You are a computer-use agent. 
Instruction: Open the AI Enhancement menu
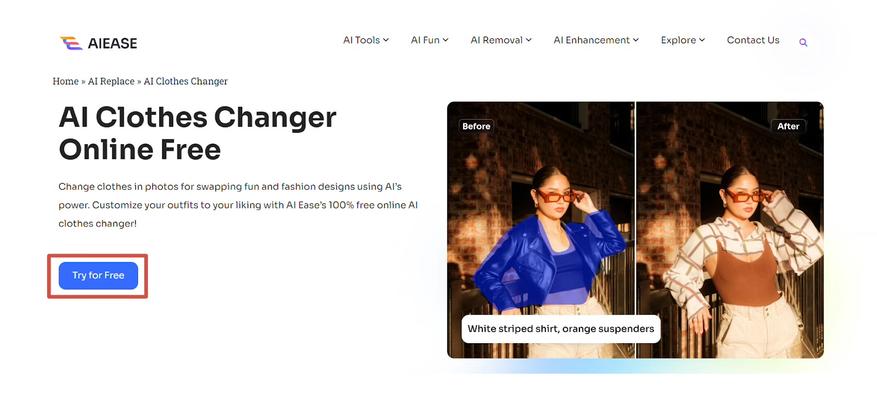(596, 40)
